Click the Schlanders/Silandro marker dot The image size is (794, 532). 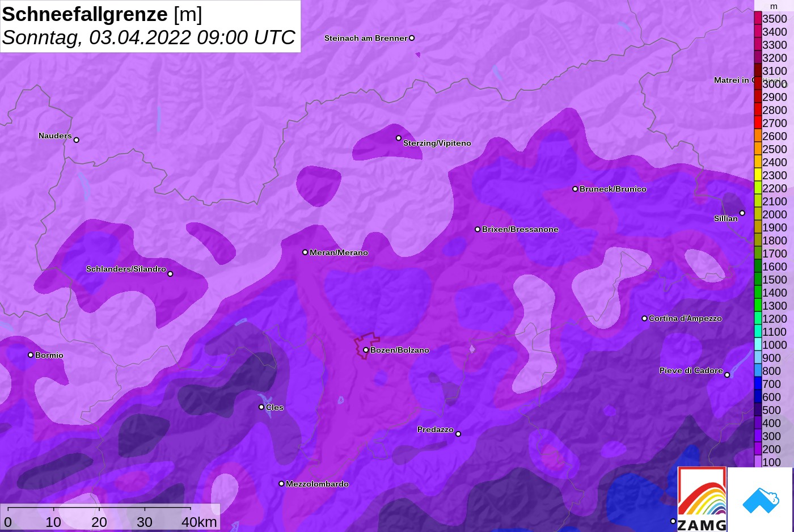(x=170, y=274)
